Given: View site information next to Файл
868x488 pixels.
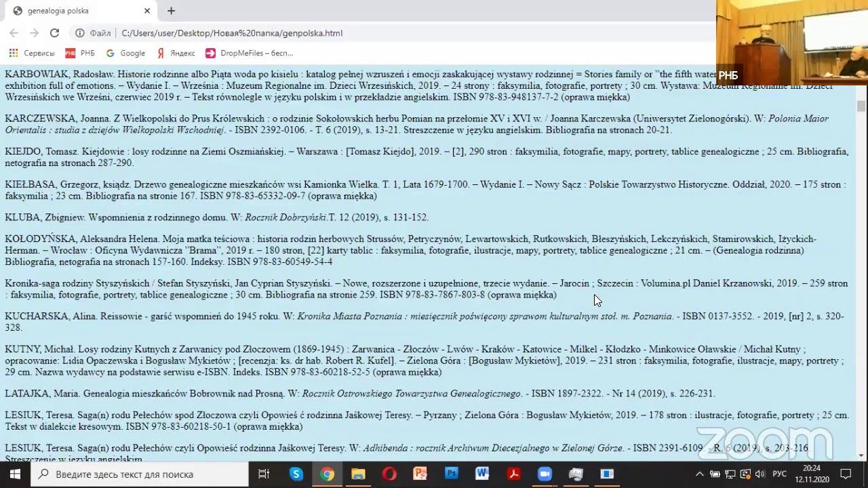Looking at the screenshot, I should click(x=80, y=33).
